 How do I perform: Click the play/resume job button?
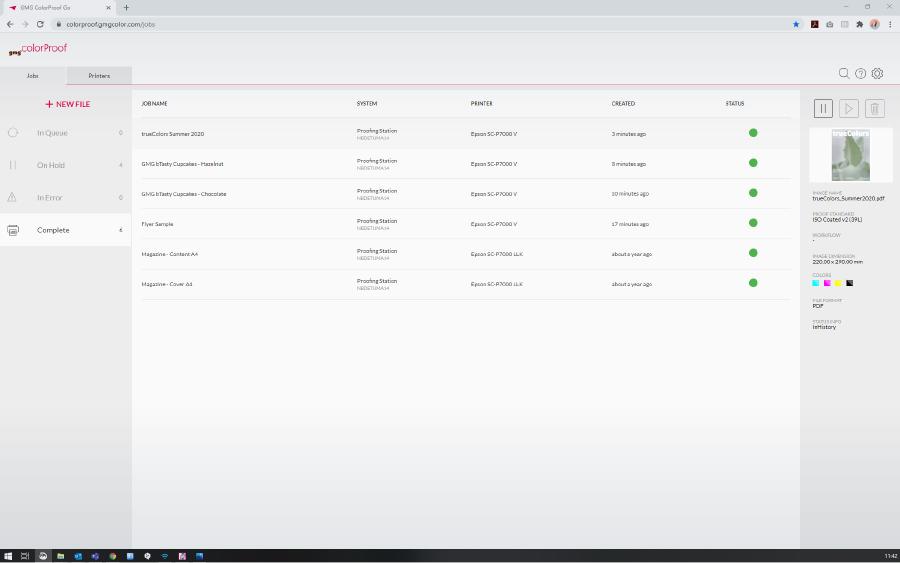coord(849,109)
